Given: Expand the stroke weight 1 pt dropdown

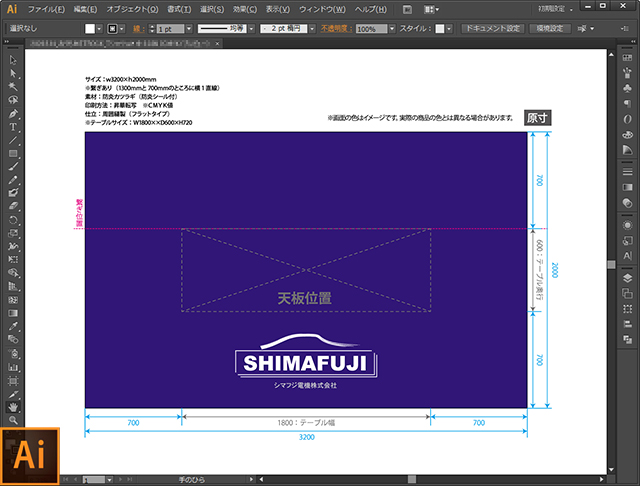Looking at the screenshot, I should pyautogui.click(x=190, y=29).
